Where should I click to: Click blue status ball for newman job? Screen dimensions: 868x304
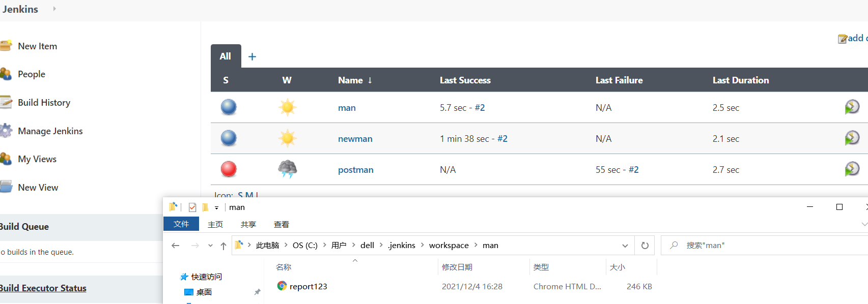tap(229, 138)
